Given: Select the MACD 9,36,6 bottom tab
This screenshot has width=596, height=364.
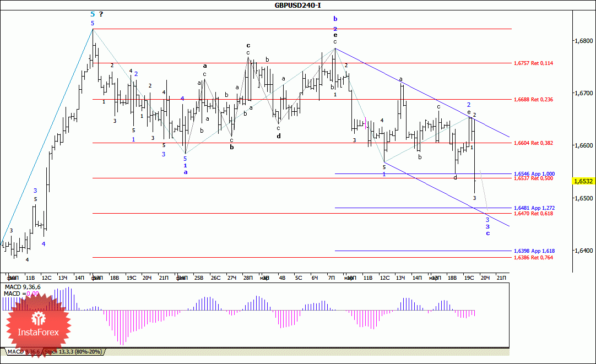Looking at the screenshot, I should [x=24, y=352].
